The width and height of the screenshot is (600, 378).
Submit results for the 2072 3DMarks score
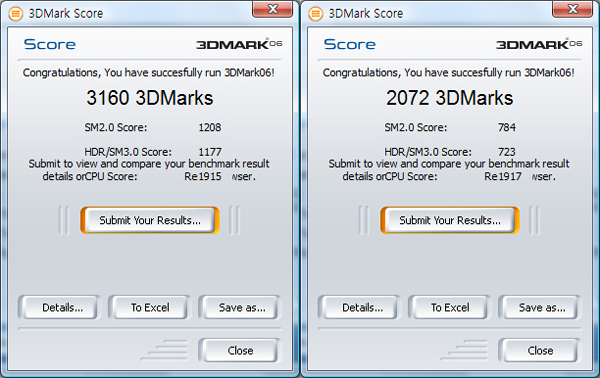pos(450,220)
